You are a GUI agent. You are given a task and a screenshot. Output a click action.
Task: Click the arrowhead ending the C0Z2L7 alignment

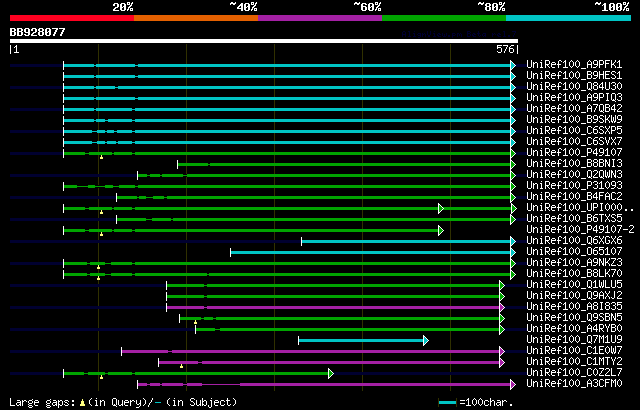point(331,374)
